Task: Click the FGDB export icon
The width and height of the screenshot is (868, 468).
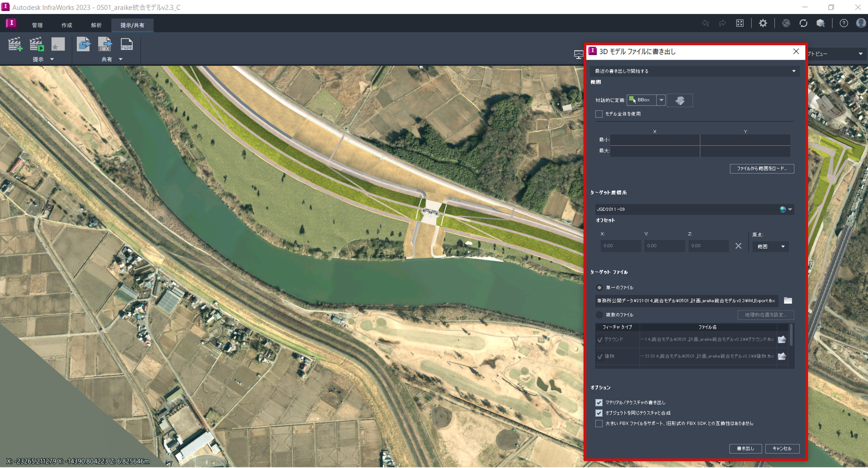Action: tap(126, 44)
